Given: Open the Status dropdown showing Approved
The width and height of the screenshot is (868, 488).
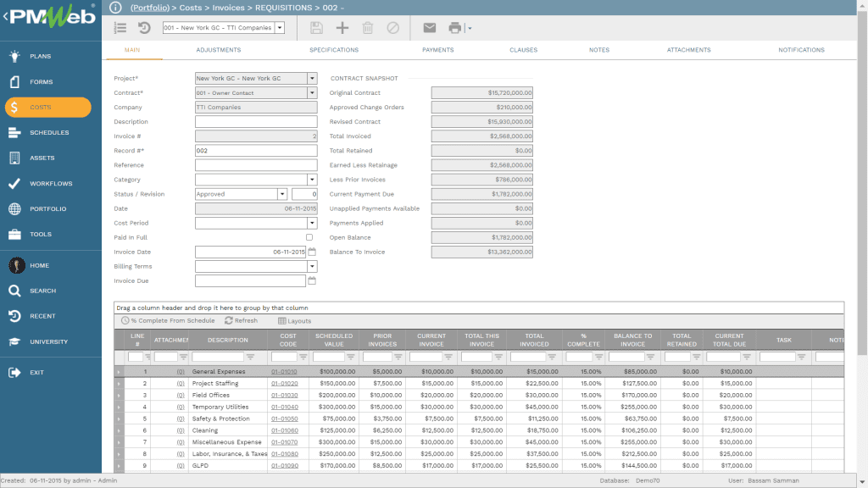Looking at the screenshot, I should pyautogui.click(x=282, y=194).
